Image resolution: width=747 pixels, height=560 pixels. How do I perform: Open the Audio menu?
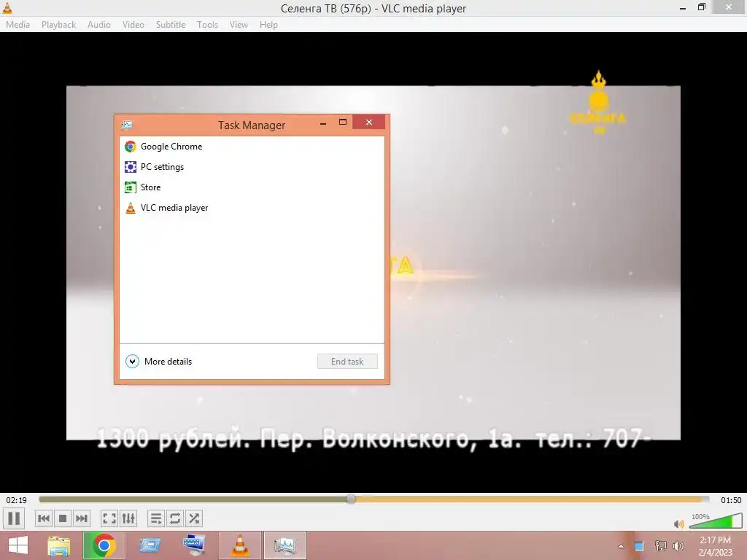pyautogui.click(x=99, y=25)
